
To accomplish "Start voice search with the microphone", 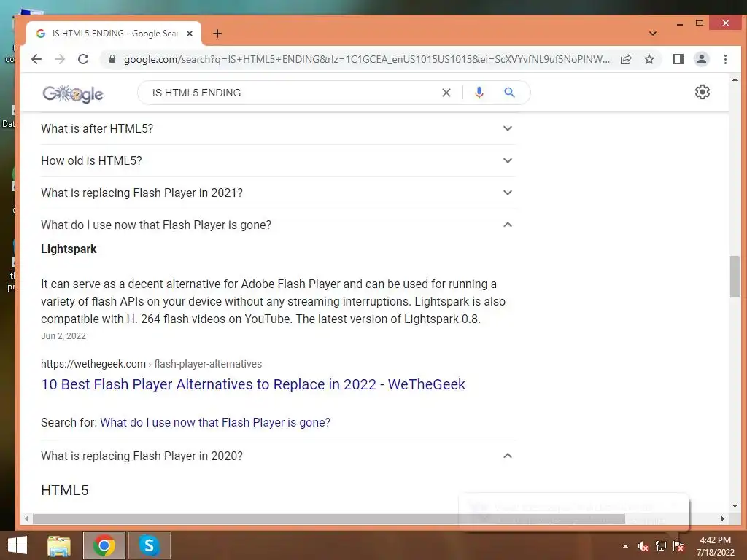I will 479,93.
